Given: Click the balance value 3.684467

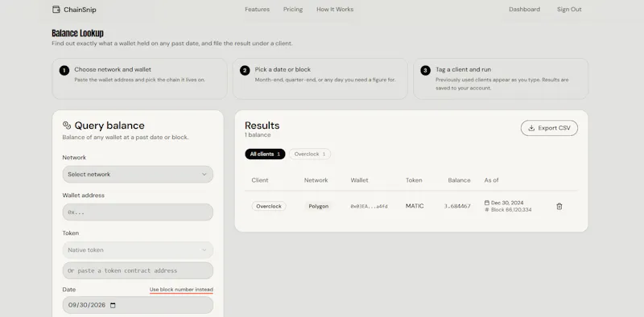Looking at the screenshot, I should point(457,206).
